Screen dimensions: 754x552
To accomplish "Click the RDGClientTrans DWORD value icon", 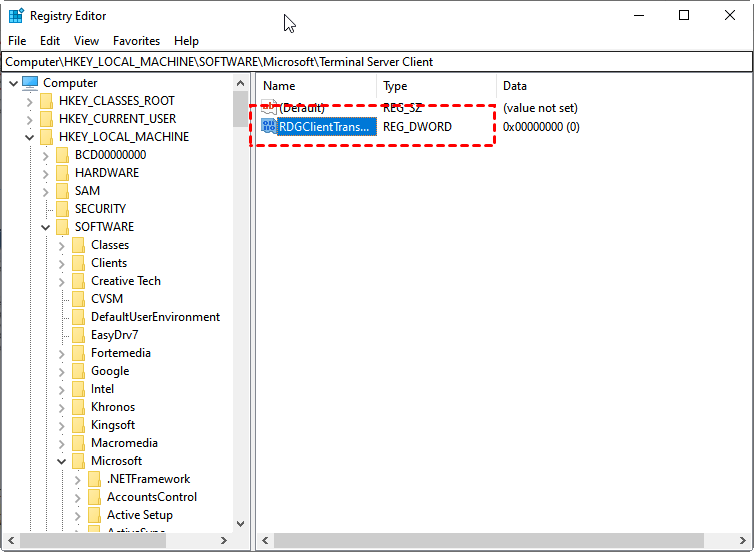I will pyautogui.click(x=269, y=126).
